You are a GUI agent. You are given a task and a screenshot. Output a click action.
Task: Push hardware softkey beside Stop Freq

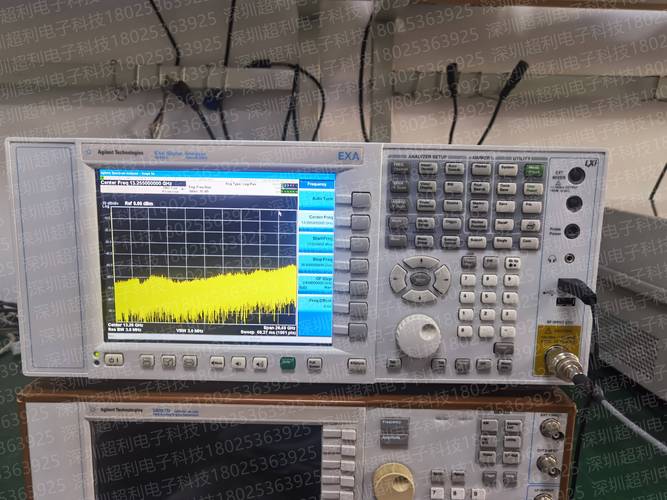(x=360, y=266)
